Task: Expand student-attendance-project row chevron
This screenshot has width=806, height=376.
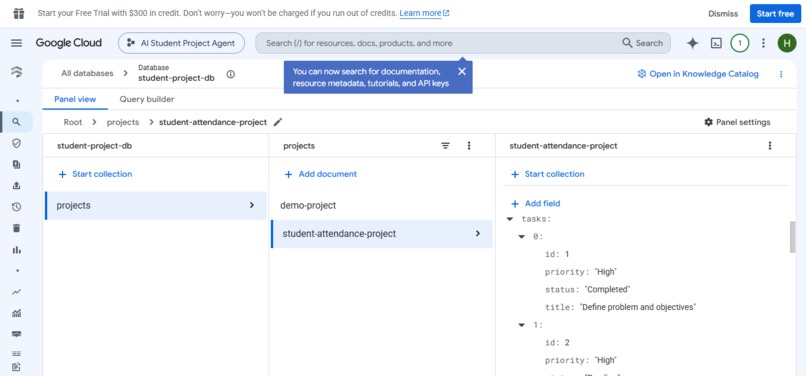Action: click(478, 234)
